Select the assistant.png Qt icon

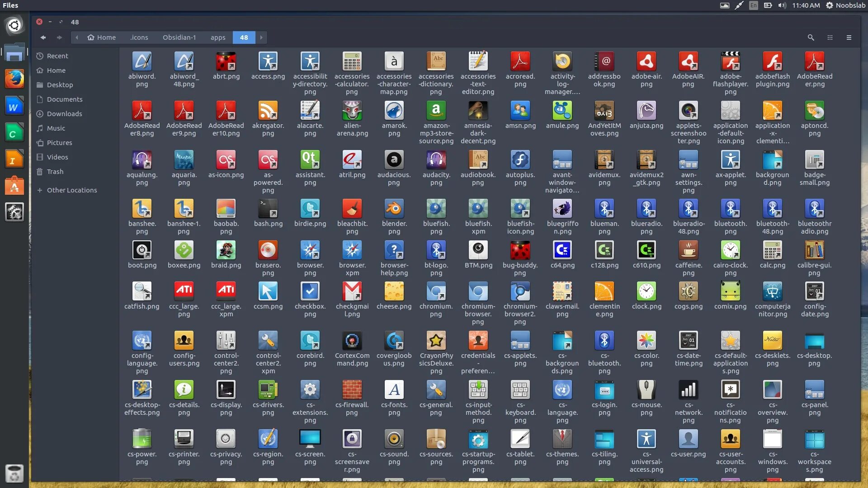click(310, 160)
